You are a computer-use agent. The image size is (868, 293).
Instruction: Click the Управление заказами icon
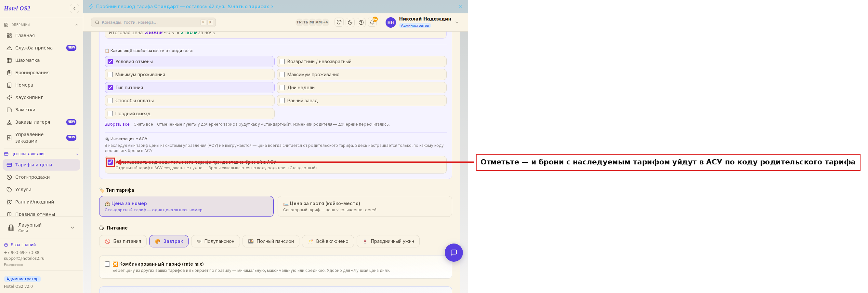pyautogui.click(x=9, y=138)
